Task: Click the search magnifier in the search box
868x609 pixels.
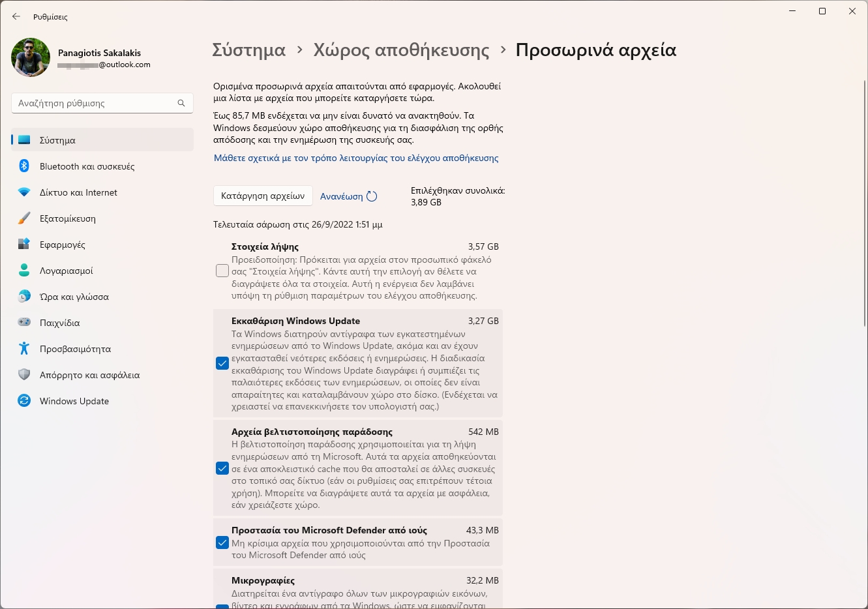Action: 181,103
